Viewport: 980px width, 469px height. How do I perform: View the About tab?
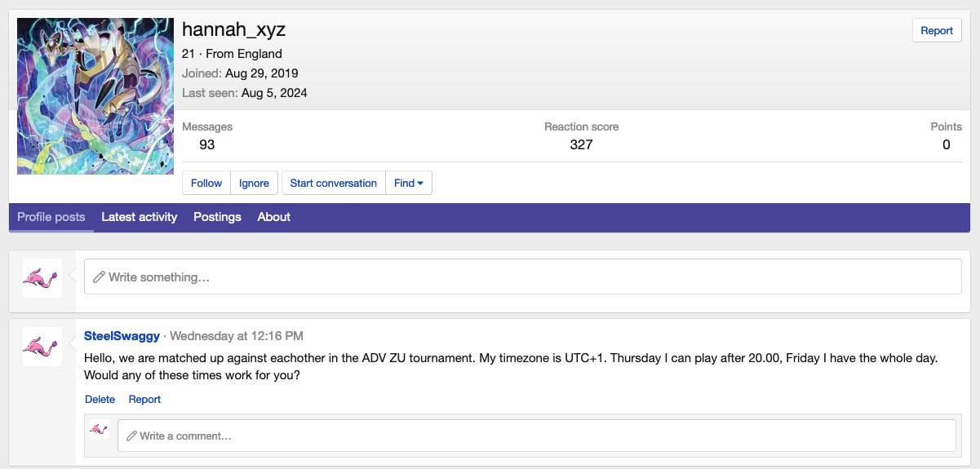click(x=274, y=217)
